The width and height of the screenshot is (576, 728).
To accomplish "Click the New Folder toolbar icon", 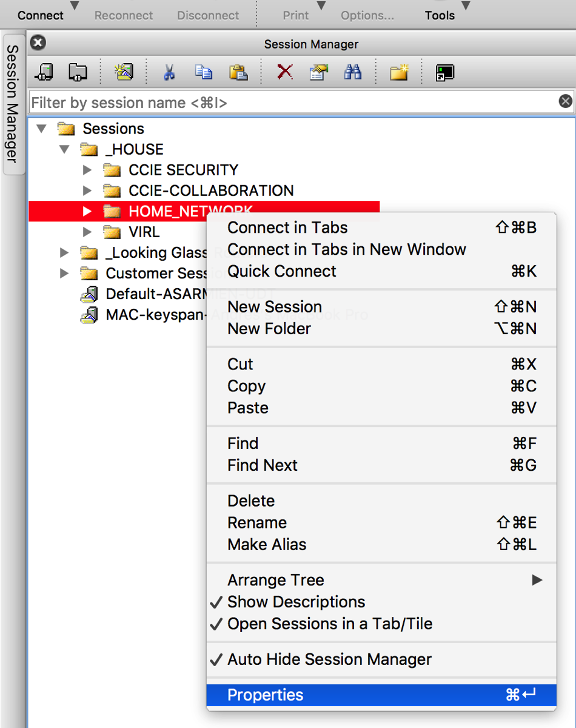I will 398,73.
